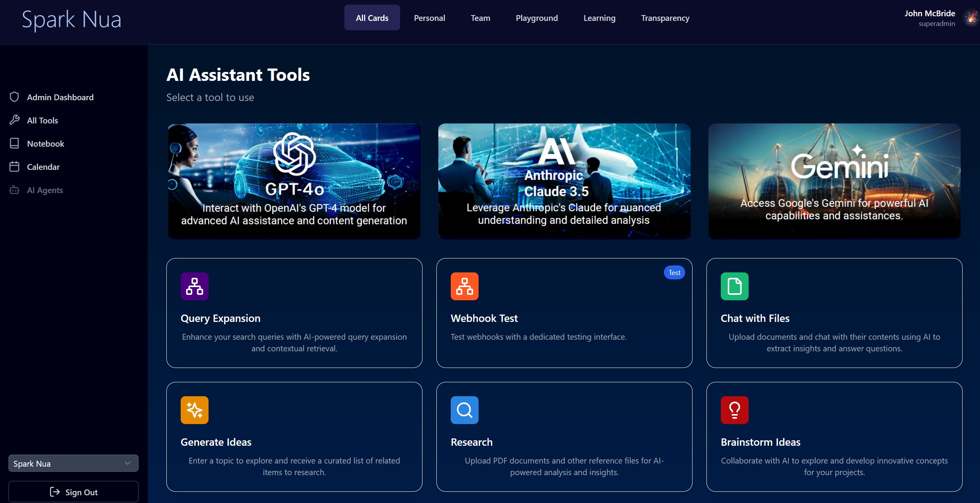This screenshot has height=503, width=980.
Task: Click the orange Webhook Test icon
Action: [465, 286]
